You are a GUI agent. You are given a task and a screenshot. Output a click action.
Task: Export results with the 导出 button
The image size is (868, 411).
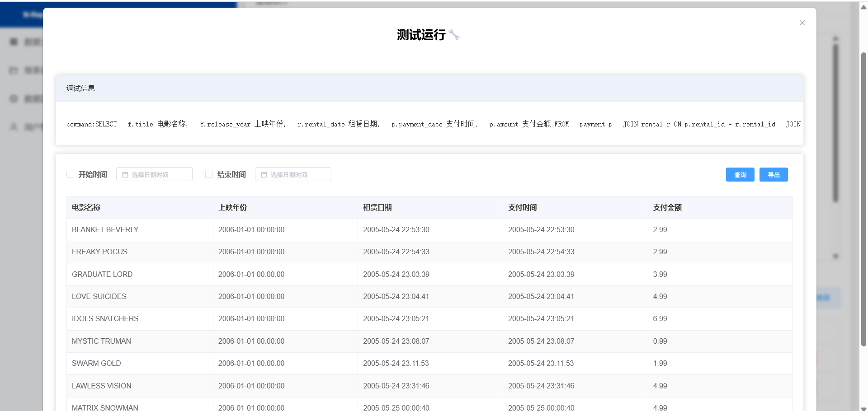[x=773, y=175]
